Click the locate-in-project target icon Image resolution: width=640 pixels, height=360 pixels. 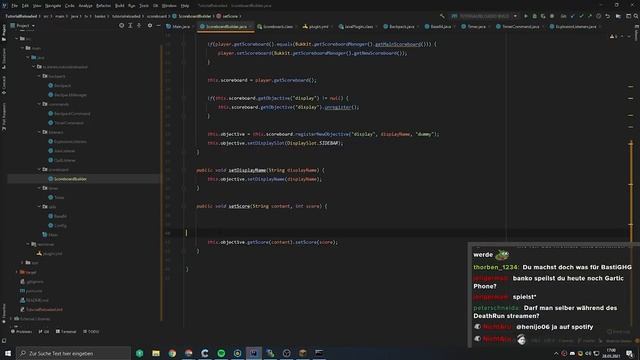coord(121,25)
